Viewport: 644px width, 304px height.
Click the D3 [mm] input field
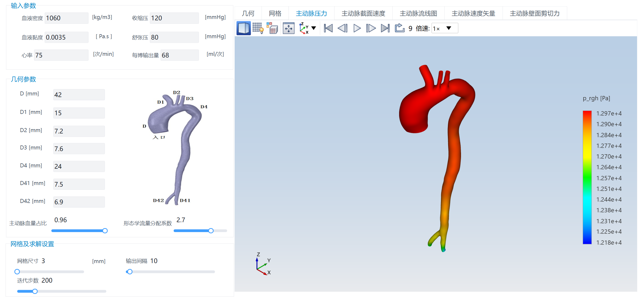[x=79, y=149]
